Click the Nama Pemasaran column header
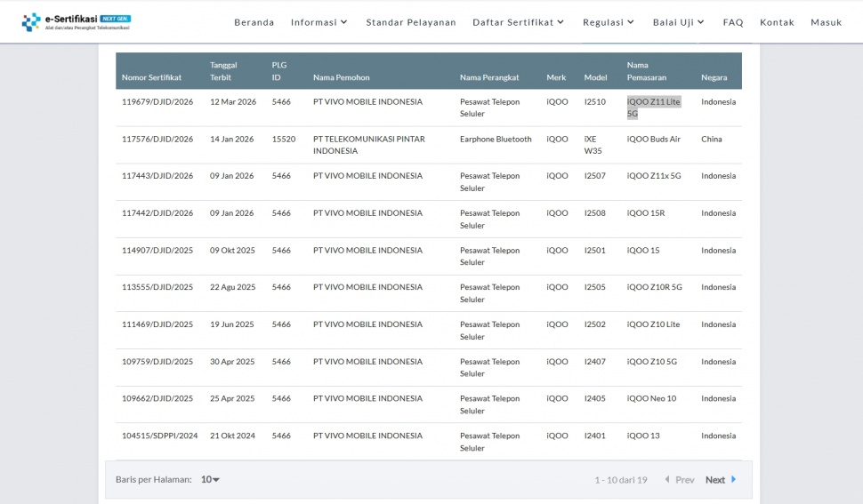This screenshot has width=863, height=504. (x=646, y=71)
